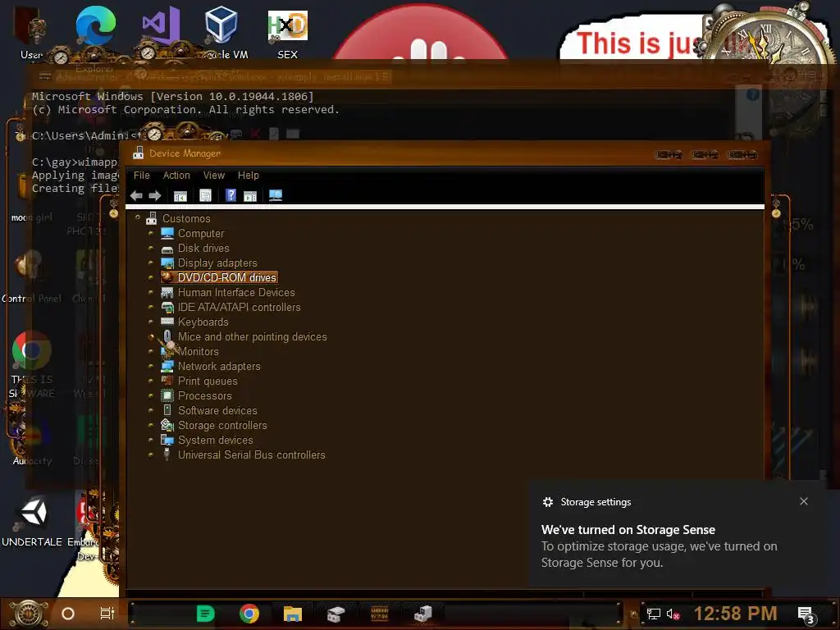This screenshot has height=630, width=840.
Task: Select the Customos computer name
Action: pos(186,218)
